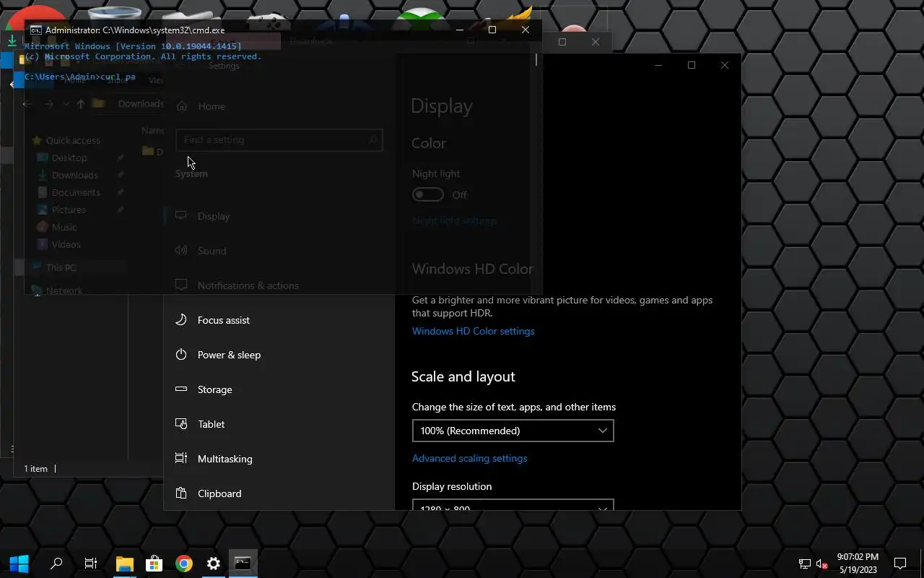
Task: Minimize the Command Prompt window
Action: coord(460,30)
